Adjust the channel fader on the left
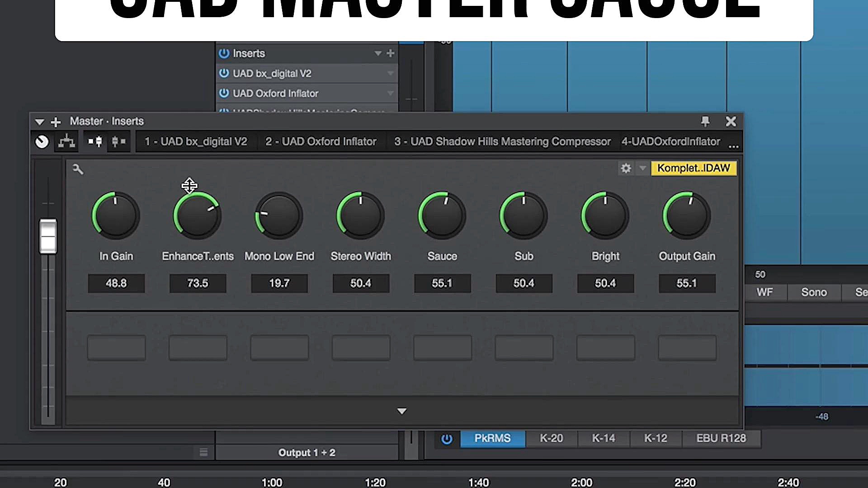The height and width of the screenshot is (488, 868). (48, 235)
